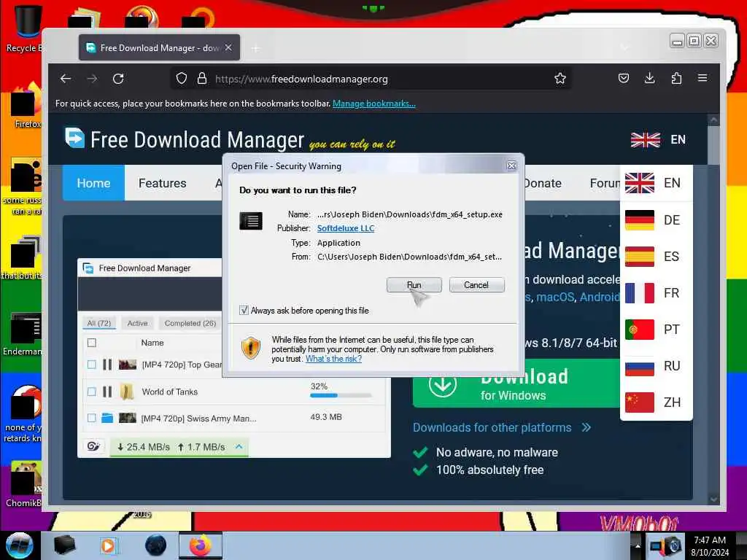
Task: Cancel the Open File security warning
Action: click(476, 285)
